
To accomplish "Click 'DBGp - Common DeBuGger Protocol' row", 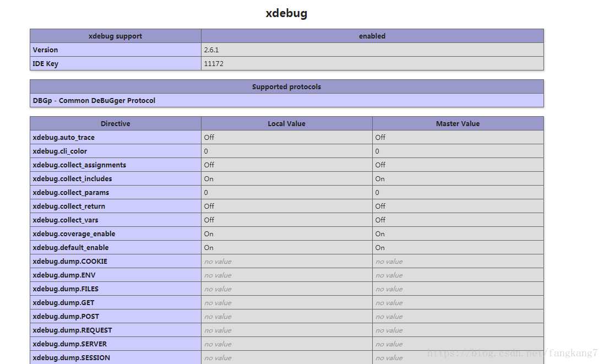I will (287, 101).
